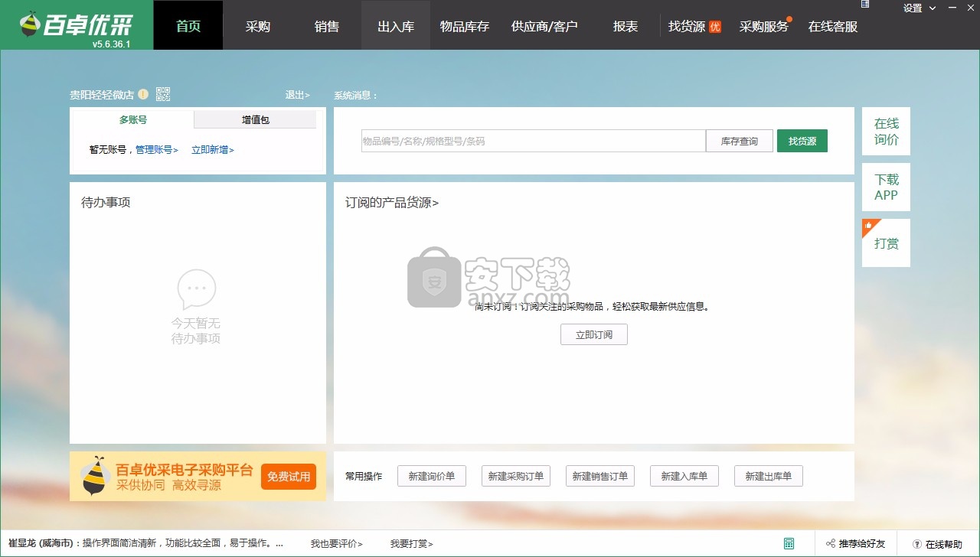
Task: Click the 新建销售订单 button
Action: 600,476
